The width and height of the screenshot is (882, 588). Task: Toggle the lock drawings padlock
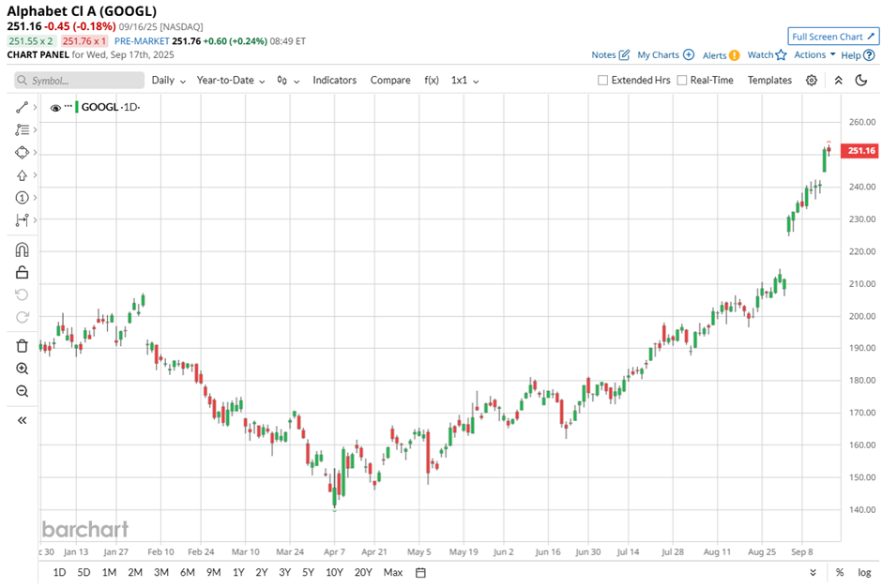22,273
